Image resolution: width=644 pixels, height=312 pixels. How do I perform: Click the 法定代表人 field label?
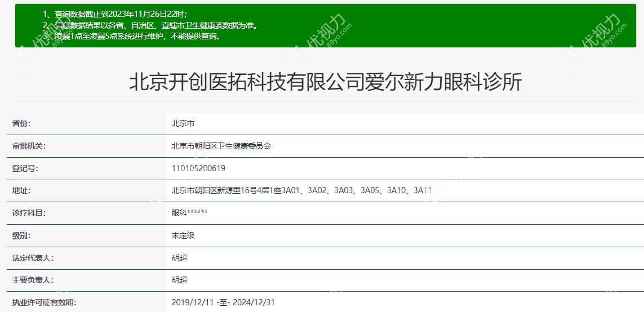[33, 258]
